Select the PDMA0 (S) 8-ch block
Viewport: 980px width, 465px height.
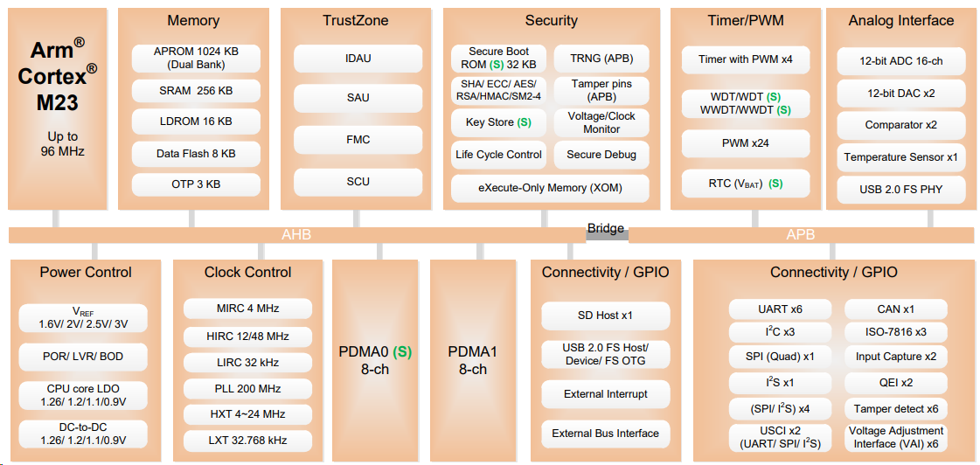375,360
